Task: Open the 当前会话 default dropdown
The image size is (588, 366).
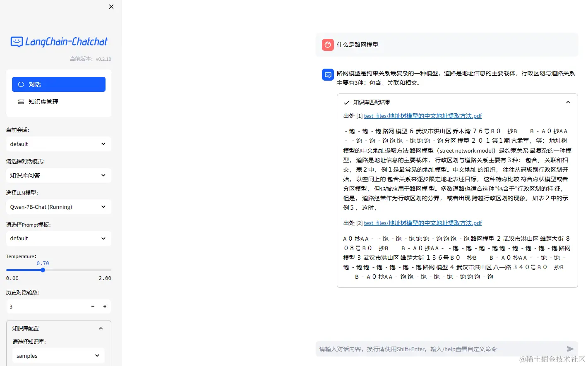Action: [x=59, y=144]
